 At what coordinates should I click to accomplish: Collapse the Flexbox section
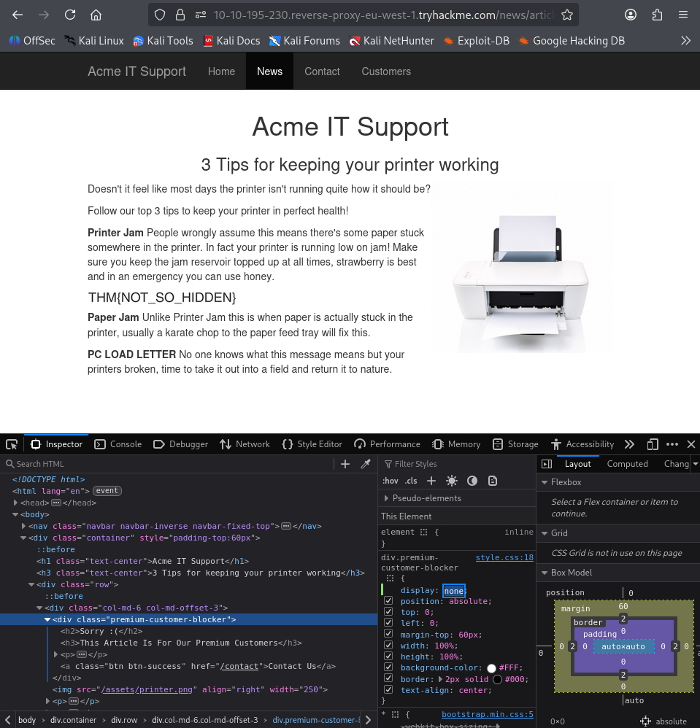pos(545,482)
